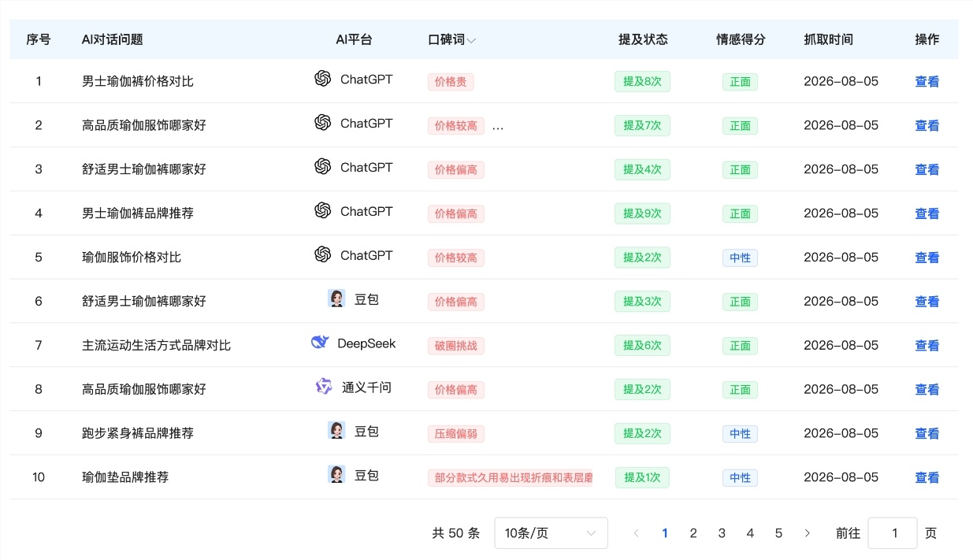Go to the next page arrow
The image size is (973, 560).
[807, 533]
